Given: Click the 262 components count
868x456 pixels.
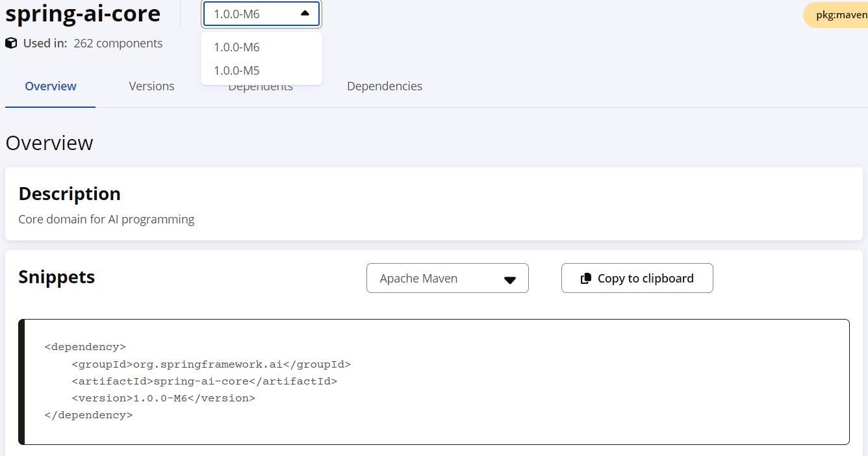Looking at the screenshot, I should pyautogui.click(x=118, y=44).
